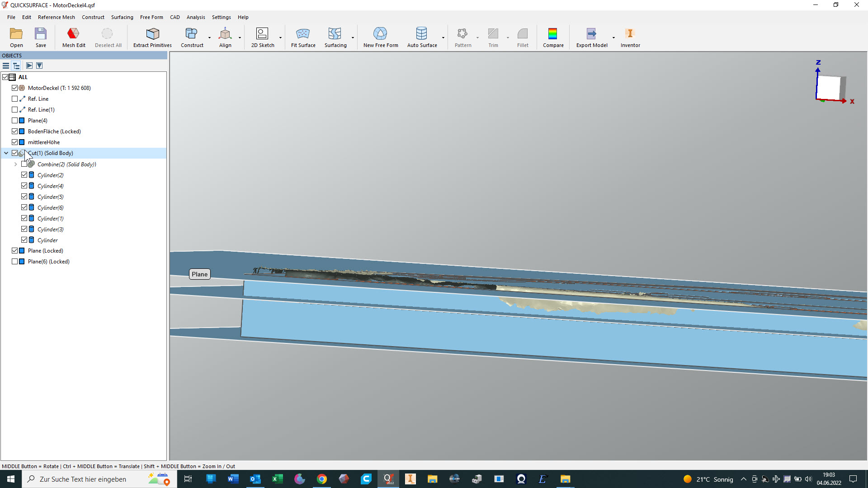The height and width of the screenshot is (488, 868).
Task: Select the Fit Surface tool
Action: [x=303, y=37]
